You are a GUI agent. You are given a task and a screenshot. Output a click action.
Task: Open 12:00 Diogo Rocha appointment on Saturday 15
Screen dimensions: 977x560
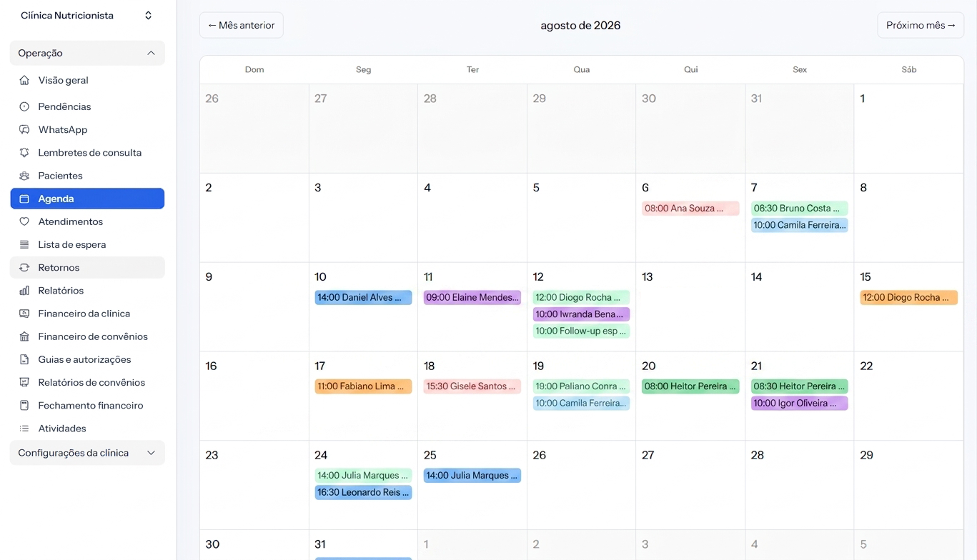pyautogui.click(x=909, y=297)
